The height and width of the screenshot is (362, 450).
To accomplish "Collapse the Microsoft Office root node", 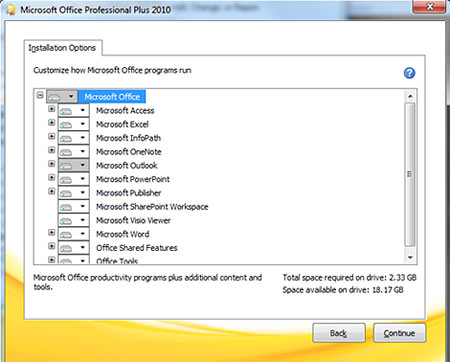I will tap(40, 95).
